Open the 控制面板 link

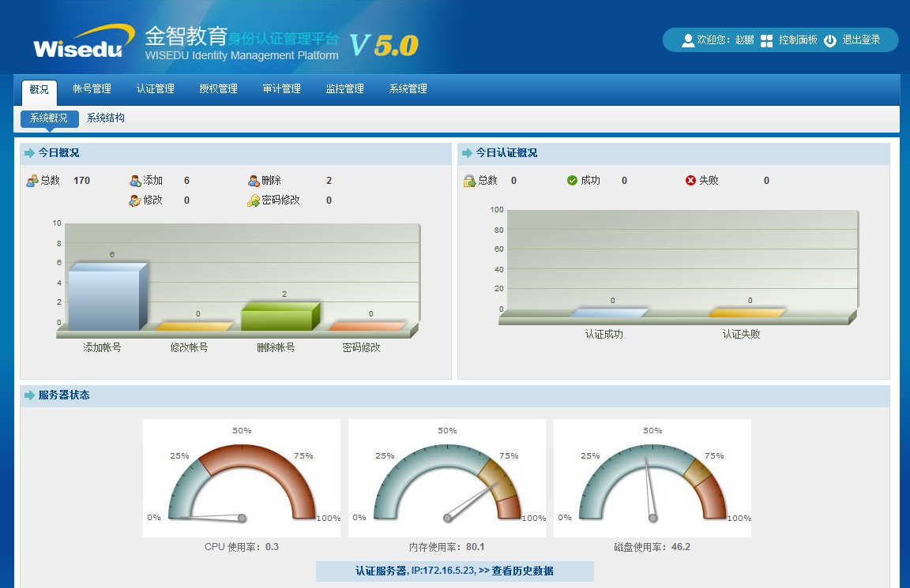[x=798, y=40]
